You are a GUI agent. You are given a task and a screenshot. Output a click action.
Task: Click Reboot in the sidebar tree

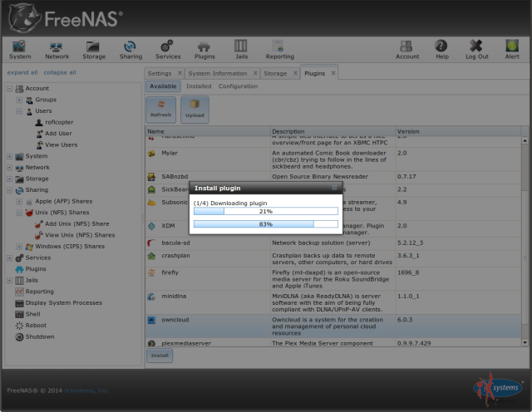coord(36,325)
